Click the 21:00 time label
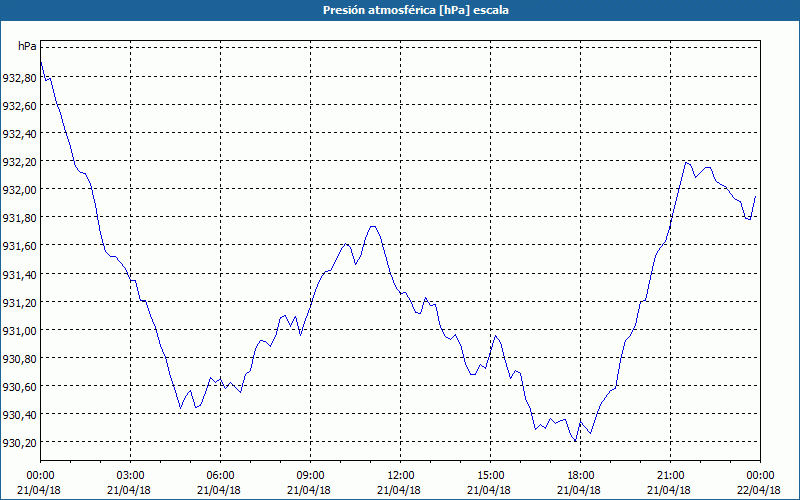Screen dimensions: 800x500 pyautogui.click(x=670, y=476)
